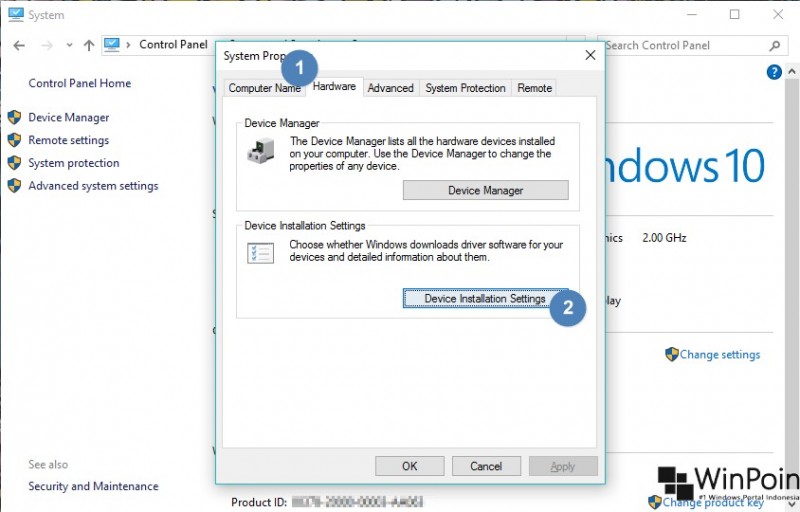Open help with the blue question icon

774,72
